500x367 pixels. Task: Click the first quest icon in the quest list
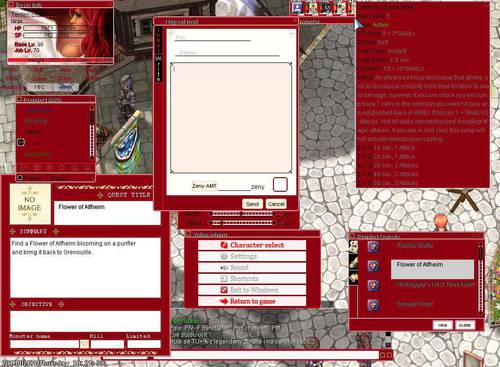pos(373,247)
